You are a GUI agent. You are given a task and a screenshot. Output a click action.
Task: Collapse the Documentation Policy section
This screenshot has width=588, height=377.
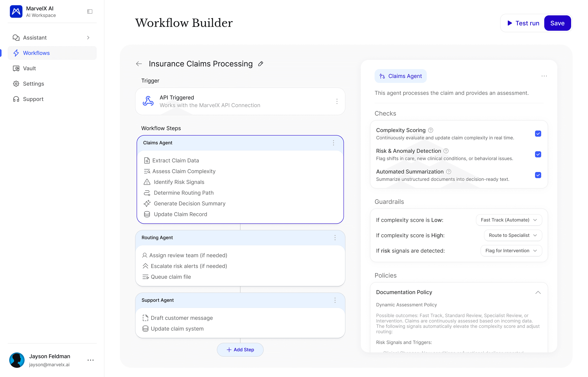(x=538, y=292)
